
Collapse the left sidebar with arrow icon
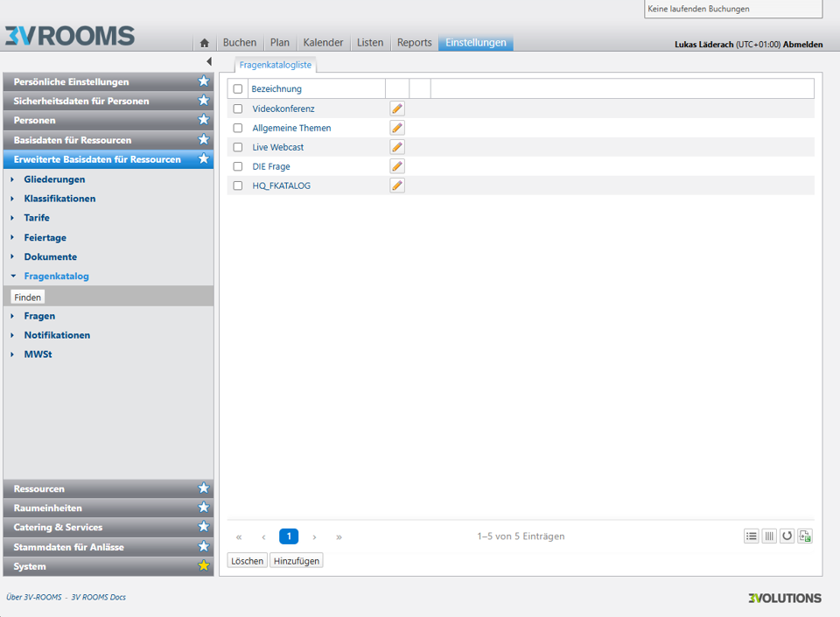click(208, 61)
